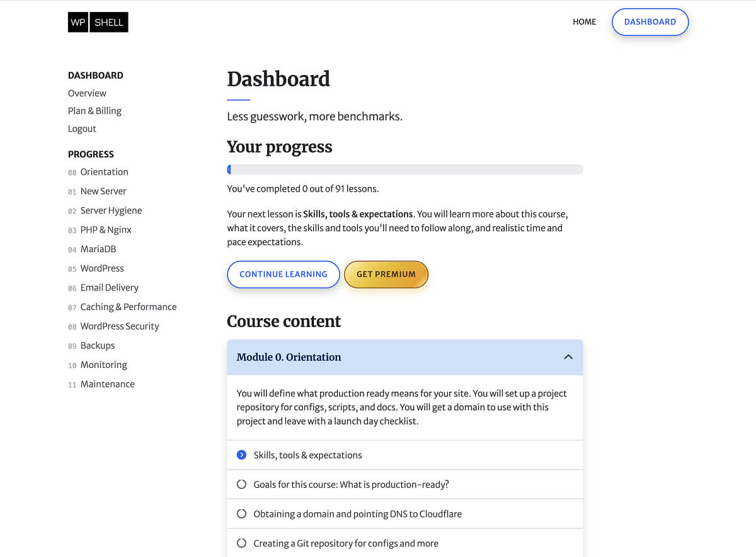
Task: Click the Continue Learning button
Action: coord(283,275)
